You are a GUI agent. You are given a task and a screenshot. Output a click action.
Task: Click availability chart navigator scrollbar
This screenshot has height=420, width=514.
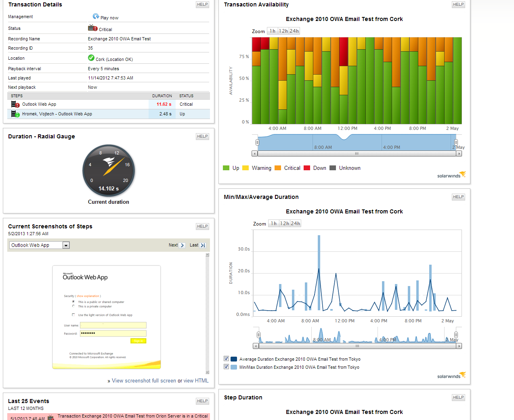357,154
